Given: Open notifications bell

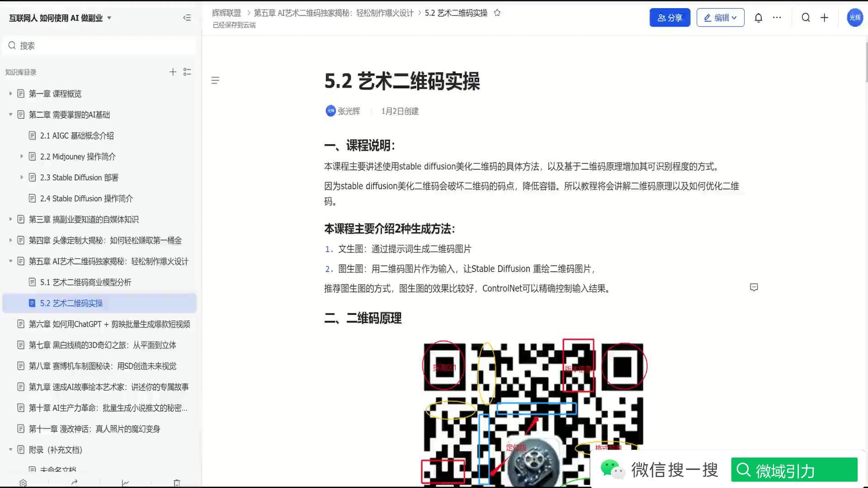Looking at the screenshot, I should [758, 18].
